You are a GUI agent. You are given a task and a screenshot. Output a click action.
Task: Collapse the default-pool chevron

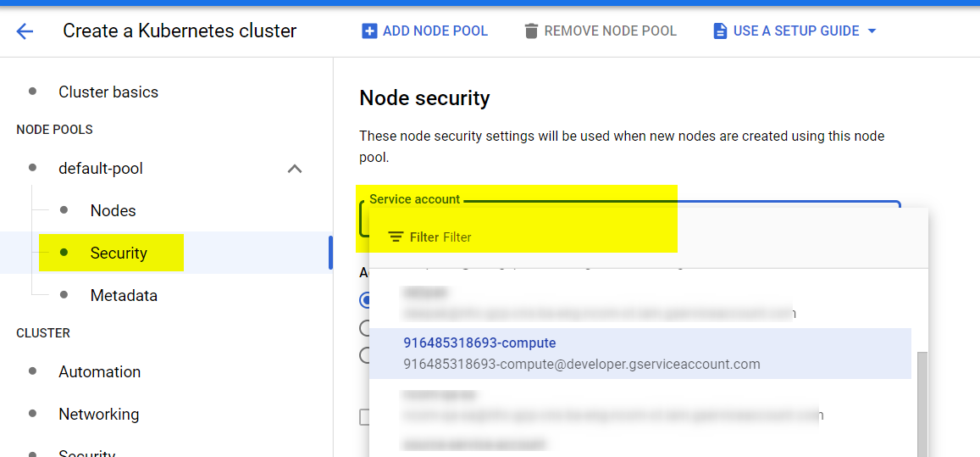(295, 169)
